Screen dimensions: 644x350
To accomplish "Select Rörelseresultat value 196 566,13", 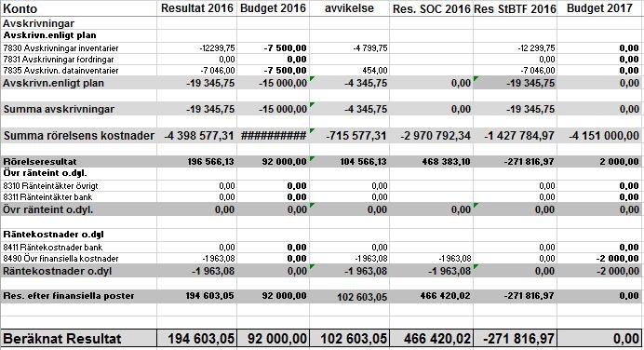I will pyautogui.click(x=210, y=162).
